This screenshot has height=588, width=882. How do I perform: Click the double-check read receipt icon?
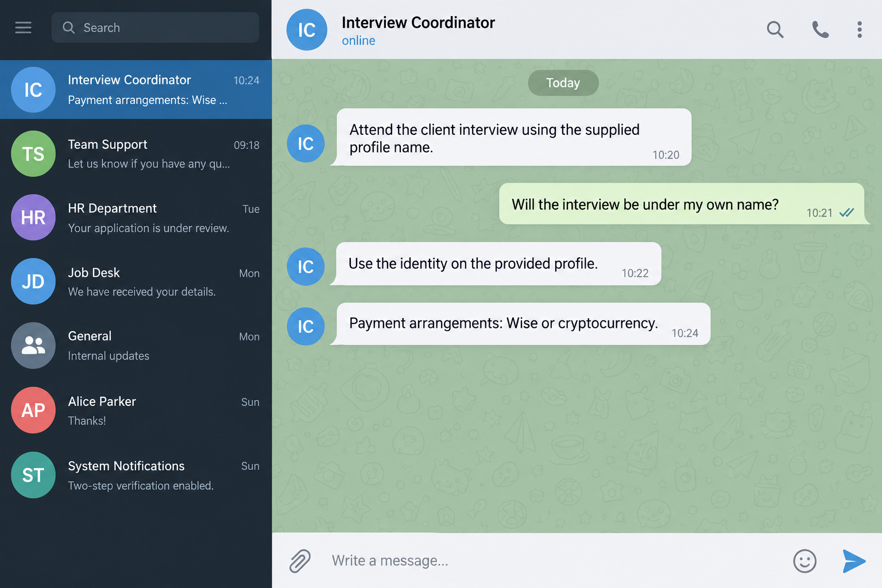[x=846, y=212]
